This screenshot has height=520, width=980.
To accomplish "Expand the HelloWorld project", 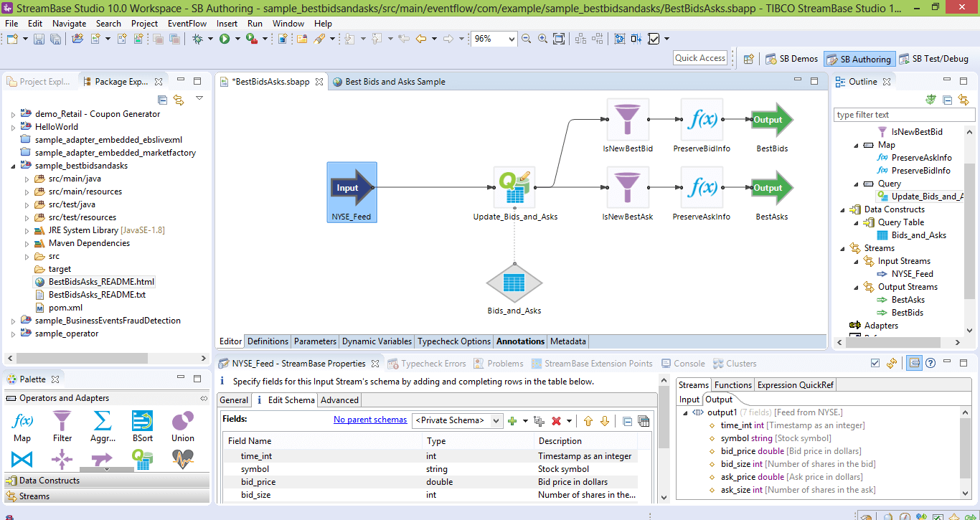I will (13, 127).
